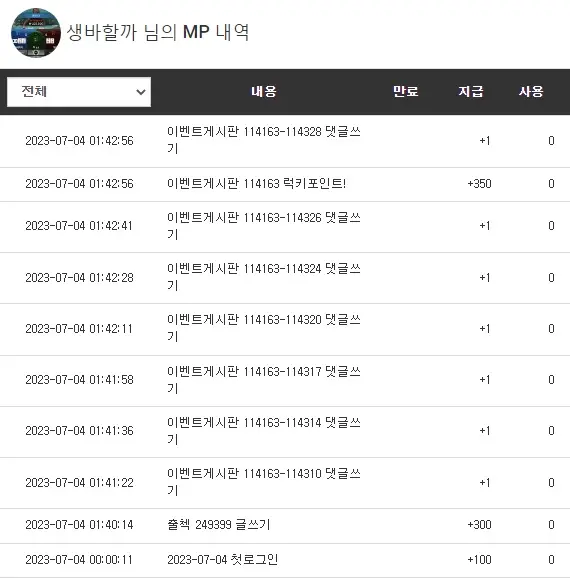Screen dimensions: 570x578
Task: Open the 114163-114326 댓글쓰기 entry
Action: [264, 226]
